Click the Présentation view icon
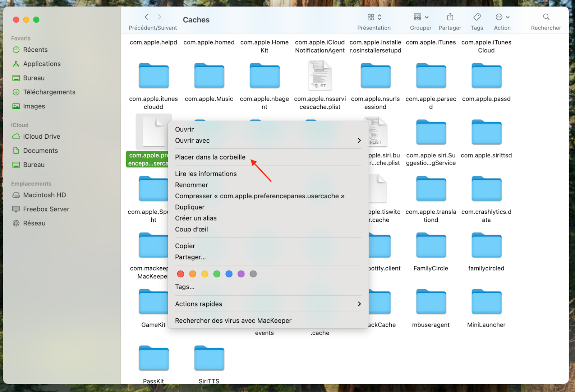Viewport: 575px width, 392px height. [x=372, y=17]
